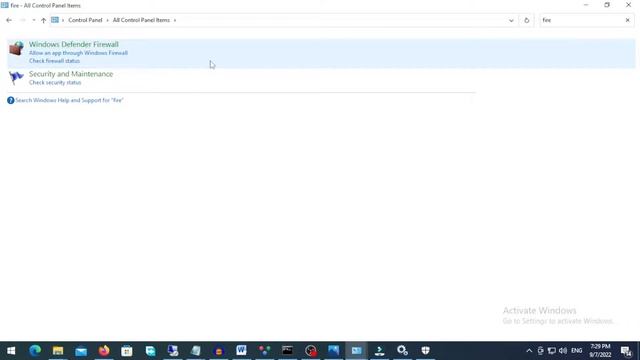Click the Control Panel address bar icon

pyautogui.click(x=55, y=20)
